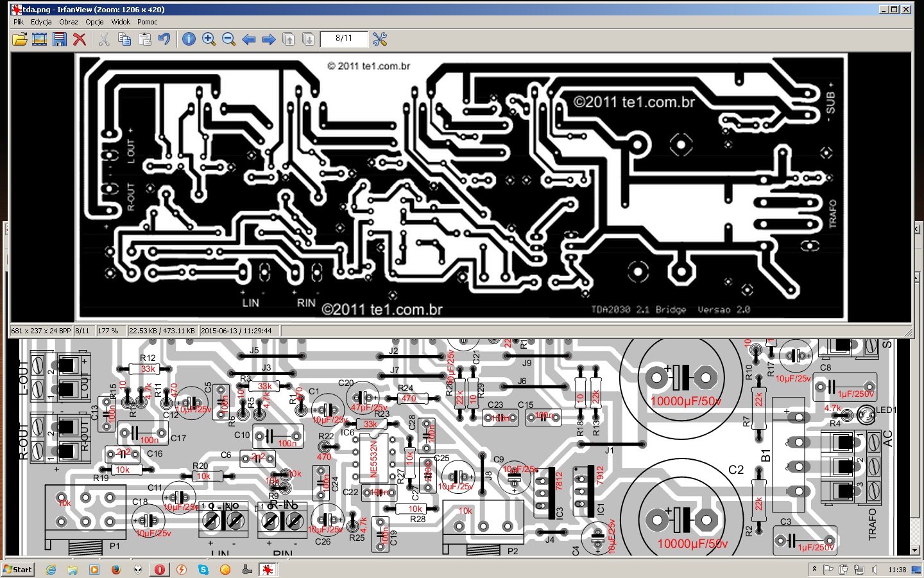The image size is (924, 578).
Task: Click the next page icon
Action: click(309, 39)
